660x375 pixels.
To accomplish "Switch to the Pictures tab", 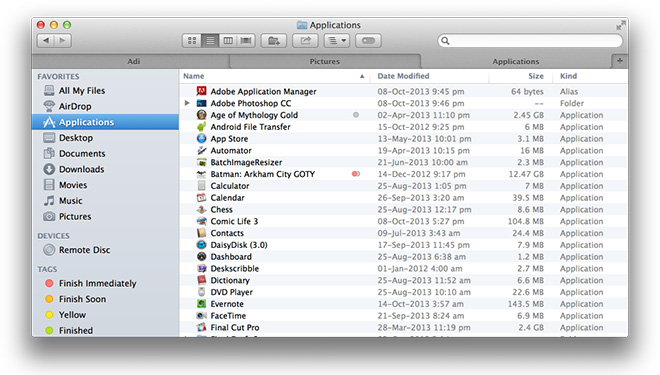I will coord(325,61).
